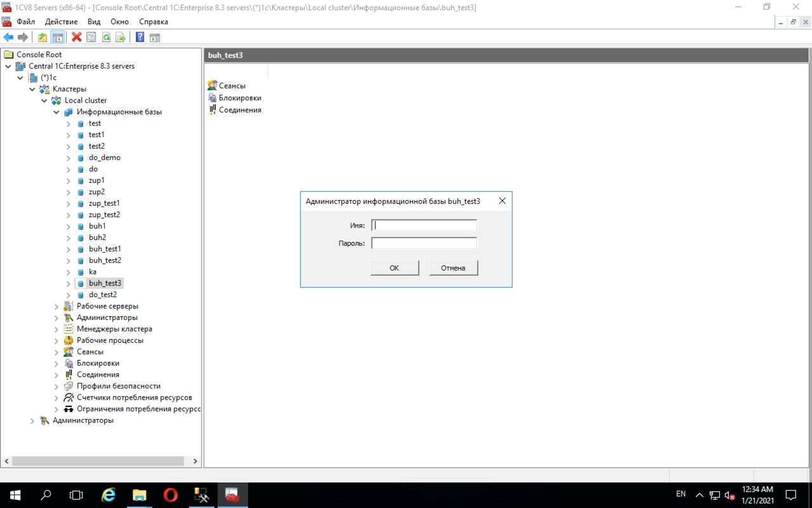Click the cluster Администраторы icon under Local cluster

point(69,317)
